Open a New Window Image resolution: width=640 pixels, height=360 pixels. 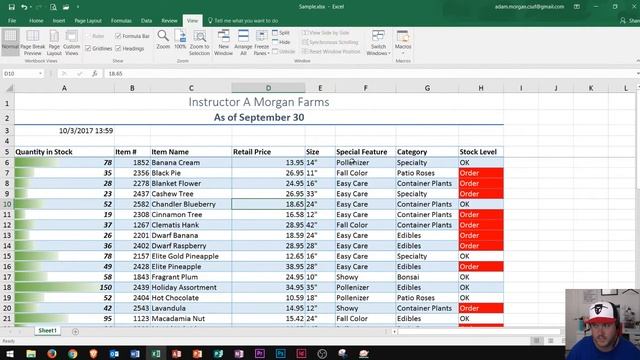pyautogui.click(x=223, y=42)
